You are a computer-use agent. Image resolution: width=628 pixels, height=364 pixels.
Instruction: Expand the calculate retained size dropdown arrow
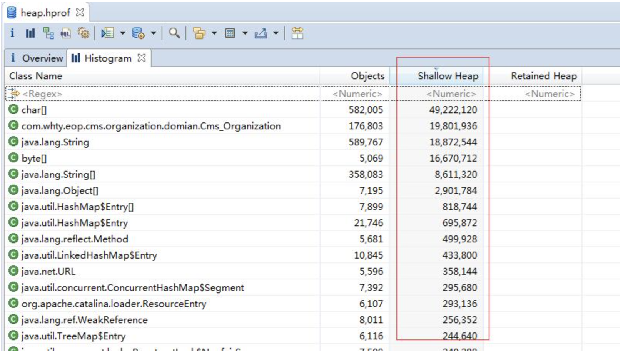pyautogui.click(x=245, y=33)
